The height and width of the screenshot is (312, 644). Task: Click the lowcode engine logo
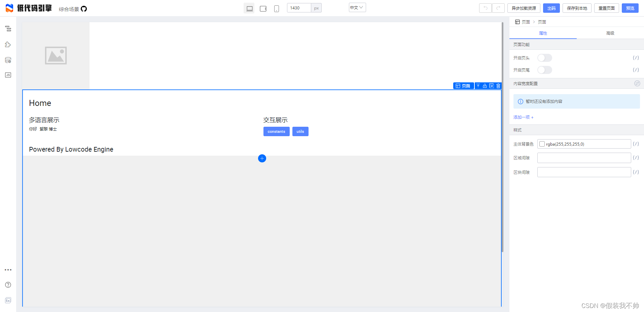pos(29,8)
